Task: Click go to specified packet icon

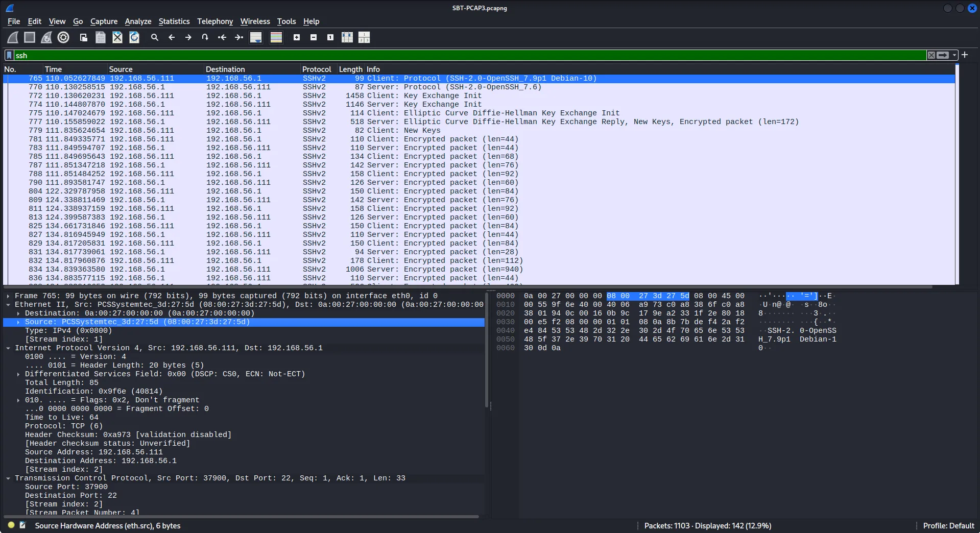Action: tap(205, 37)
